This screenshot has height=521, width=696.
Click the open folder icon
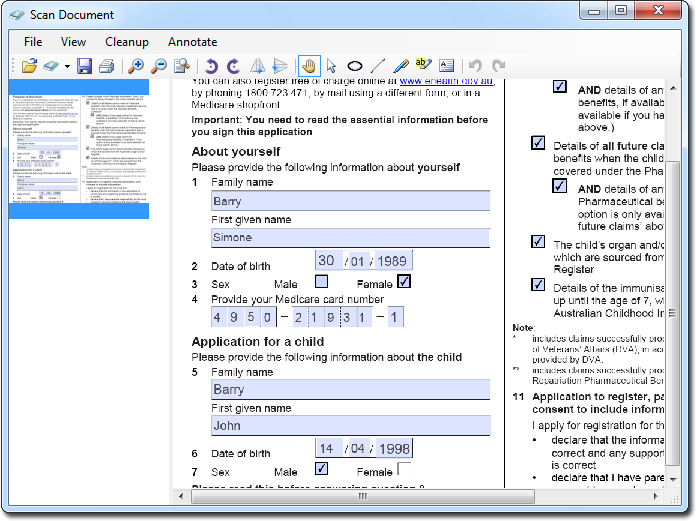[29, 67]
